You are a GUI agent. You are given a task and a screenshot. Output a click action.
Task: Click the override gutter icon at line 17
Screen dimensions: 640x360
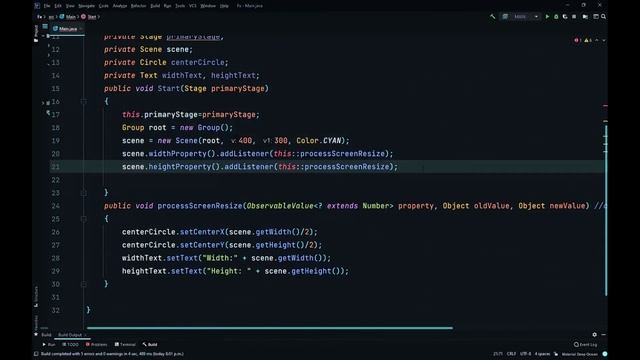click(x=48, y=113)
